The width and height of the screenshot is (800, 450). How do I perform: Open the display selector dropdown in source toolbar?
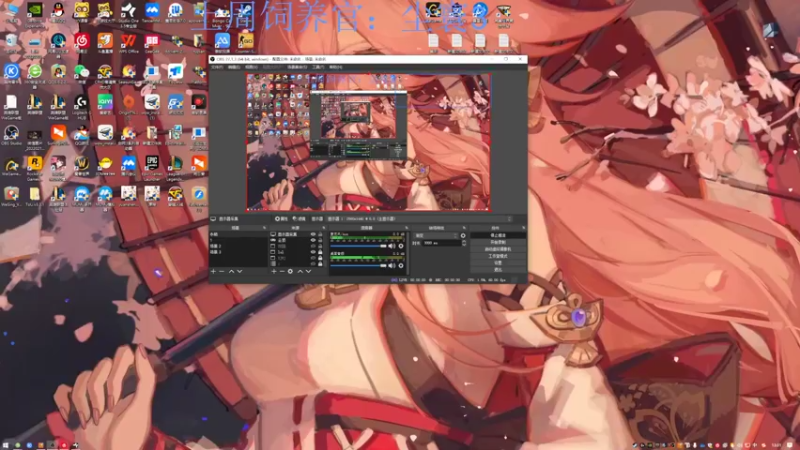[420, 219]
